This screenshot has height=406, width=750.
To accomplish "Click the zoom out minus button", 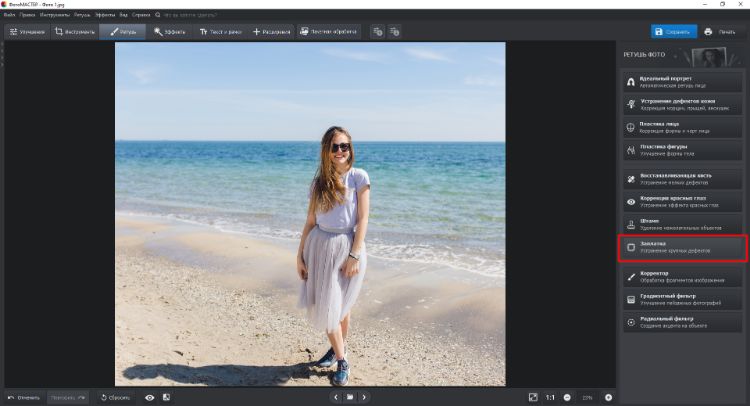I will [567, 397].
